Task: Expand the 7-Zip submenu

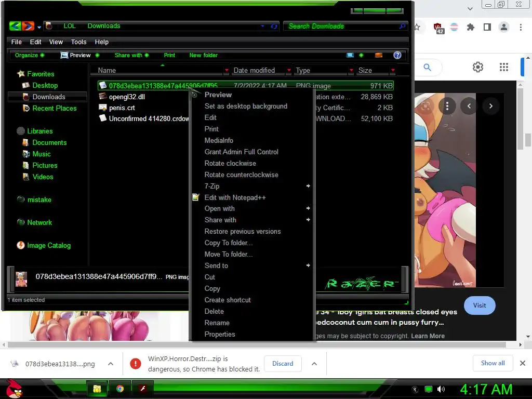Action: coord(252,186)
